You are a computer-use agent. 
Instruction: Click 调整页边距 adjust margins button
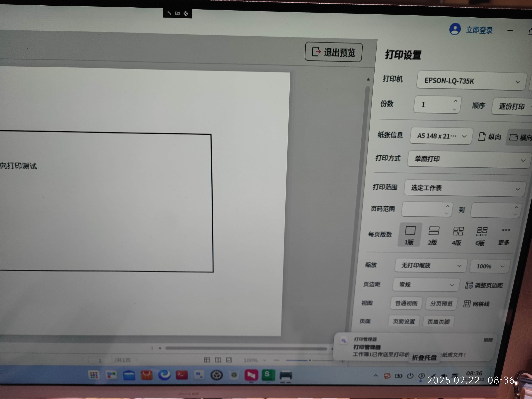pyautogui.click(x=484, y=285)
